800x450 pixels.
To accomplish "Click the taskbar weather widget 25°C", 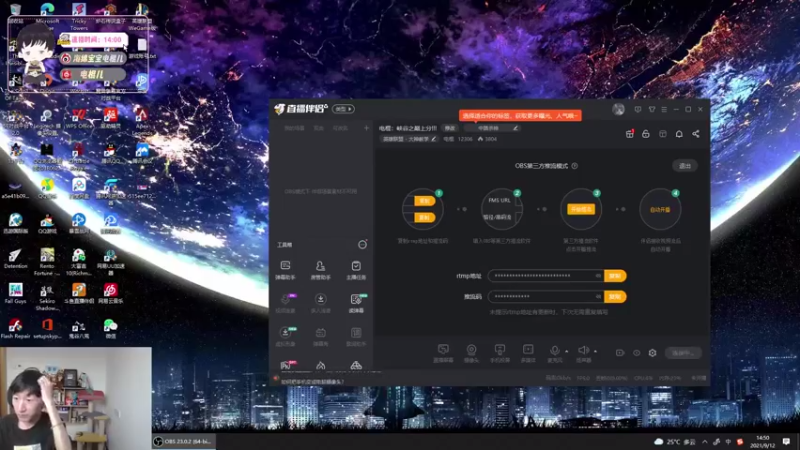I will [674, 441].
